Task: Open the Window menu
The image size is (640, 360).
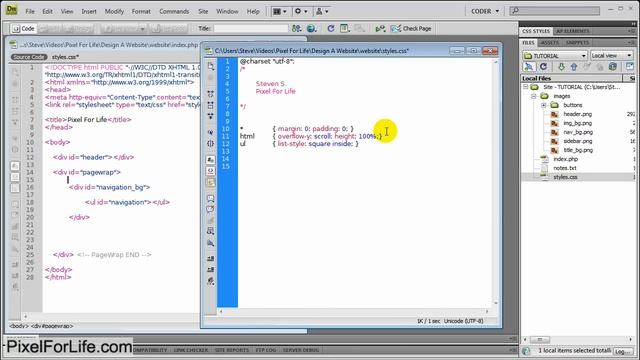Action: tap(227, 11)
